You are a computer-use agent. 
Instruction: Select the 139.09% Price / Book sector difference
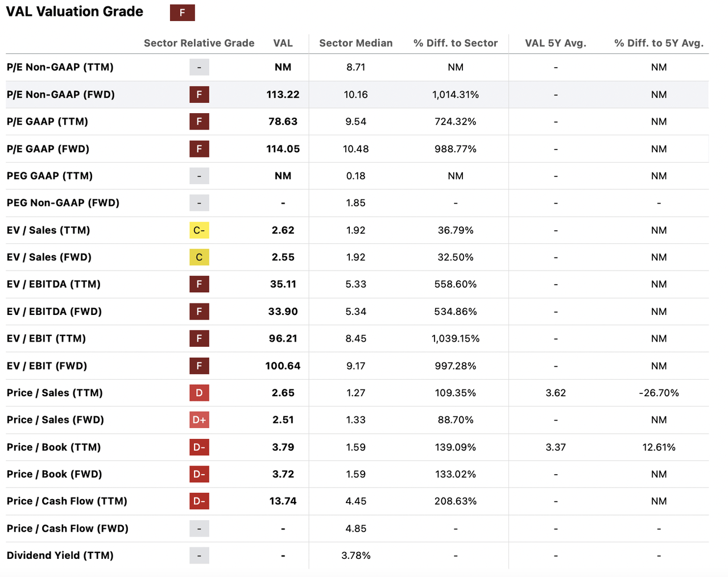(456, 447)
